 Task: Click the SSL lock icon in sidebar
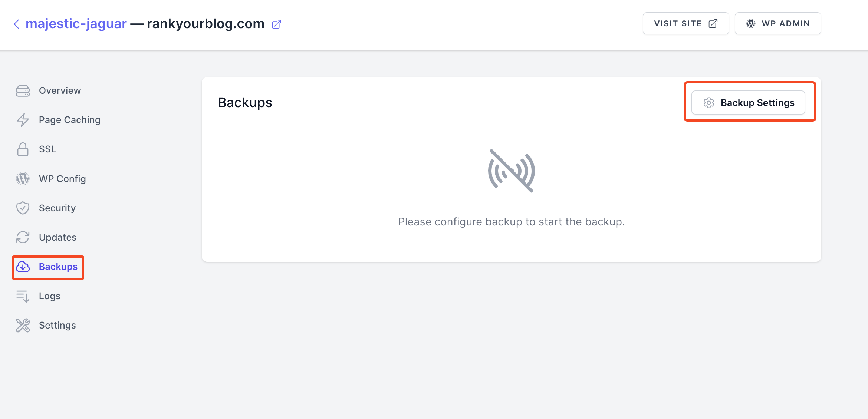(23, 149)
